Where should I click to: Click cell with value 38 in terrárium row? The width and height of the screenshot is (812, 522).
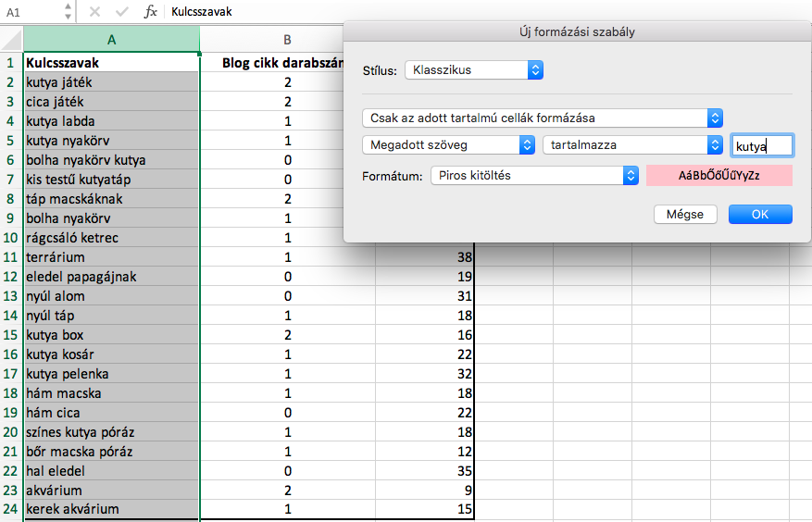point(425,257)
